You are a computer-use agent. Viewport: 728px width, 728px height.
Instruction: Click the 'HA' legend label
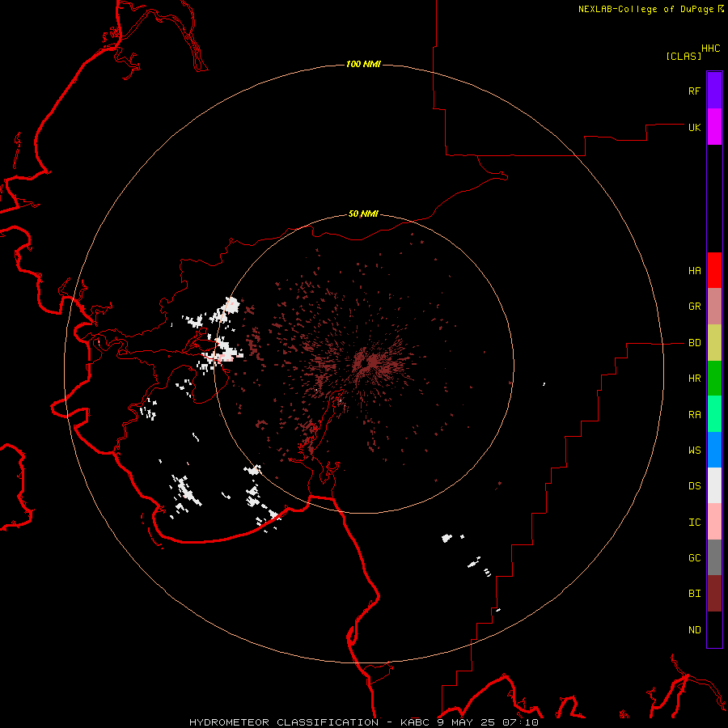coord(695,270)
